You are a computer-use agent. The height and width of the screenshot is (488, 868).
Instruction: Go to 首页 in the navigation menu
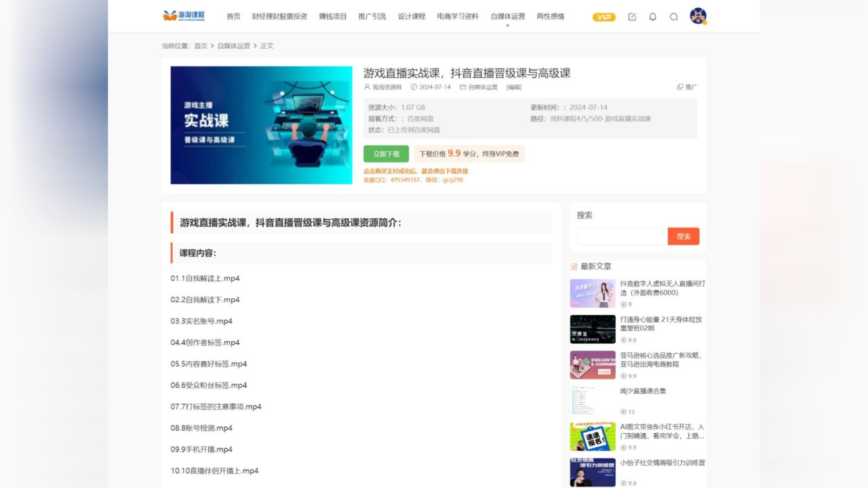pos(233,16)
